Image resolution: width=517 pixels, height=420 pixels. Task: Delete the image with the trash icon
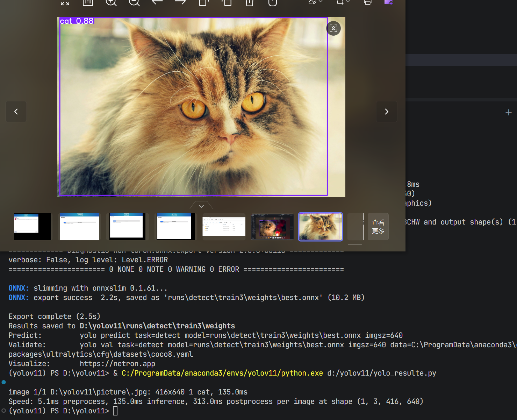pos(250,2)
